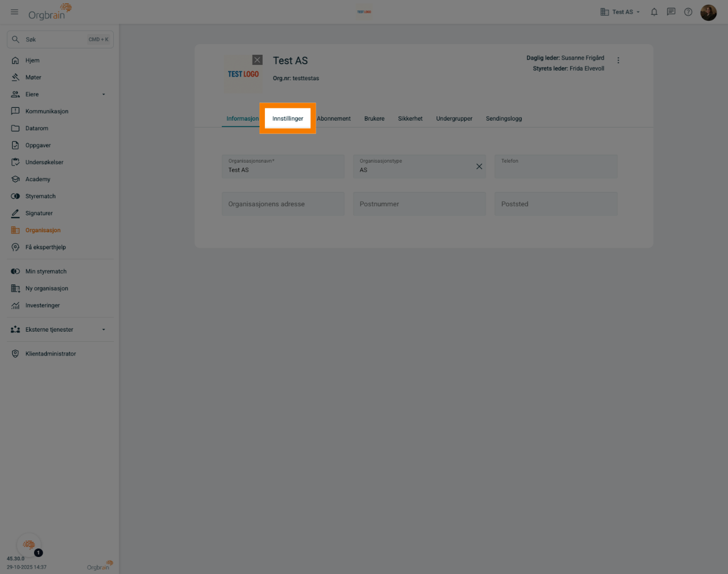The image size is (728, 574).
Task: Switch to the Abonnement tab
Action: [x=334, y=119]
